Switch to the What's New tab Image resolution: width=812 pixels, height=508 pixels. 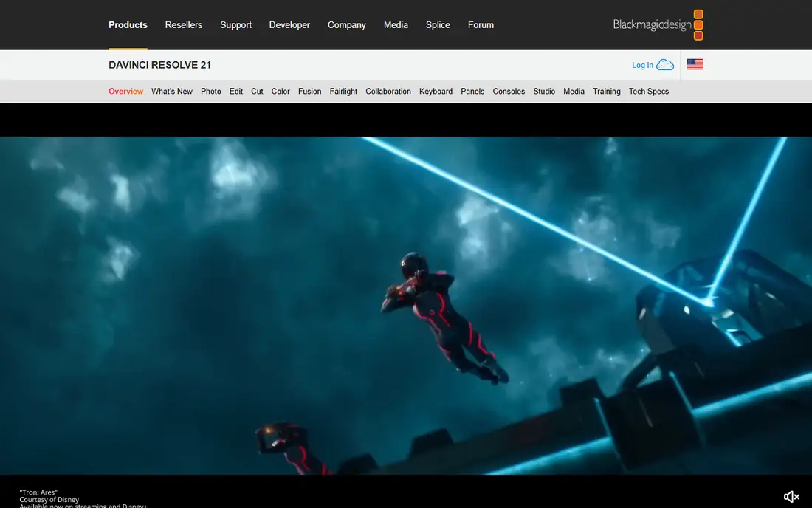[172, 91]
